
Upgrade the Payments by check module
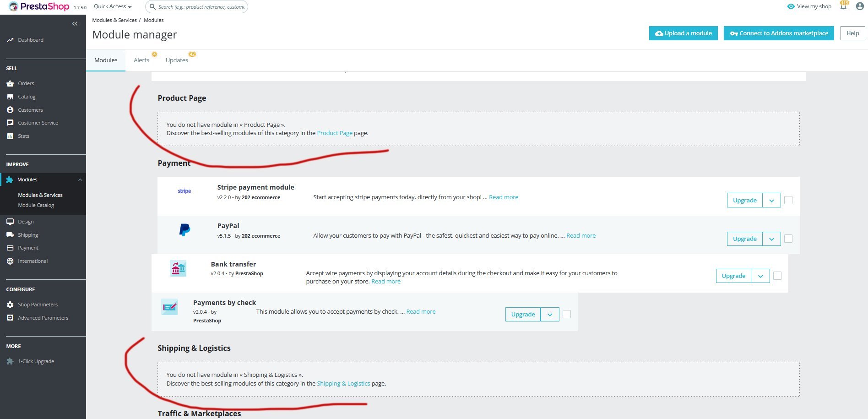[x=523, y=314]
